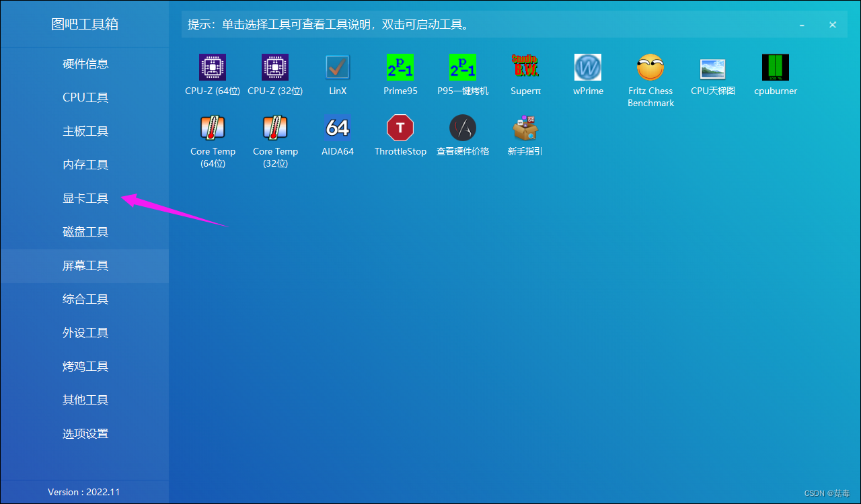Select the ThrottleStop icon

tap(400, 128)
